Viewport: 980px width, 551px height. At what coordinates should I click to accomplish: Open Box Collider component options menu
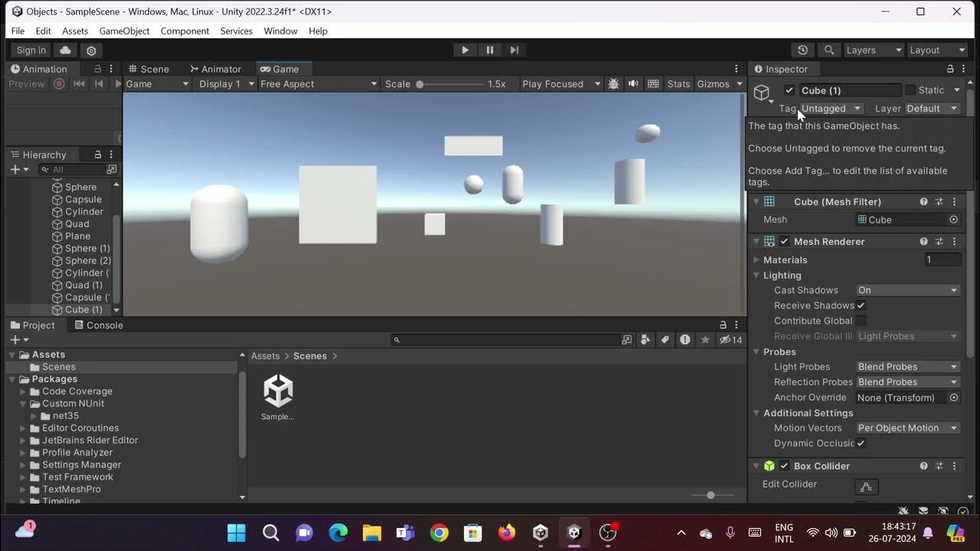(x=955, y=465)
